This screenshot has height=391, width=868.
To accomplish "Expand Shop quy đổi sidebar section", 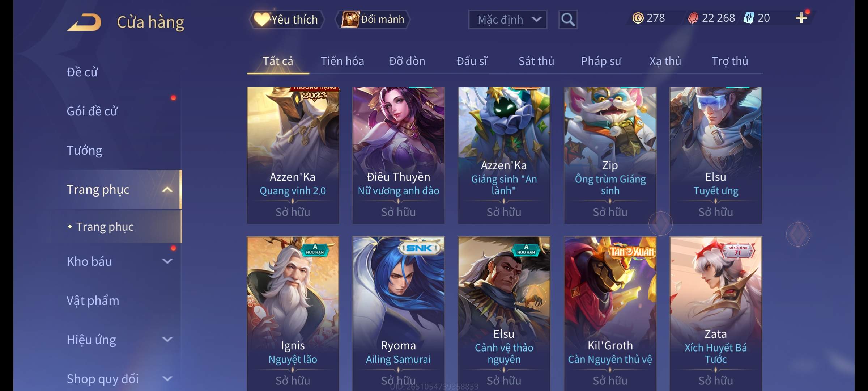I will [167, 378].
